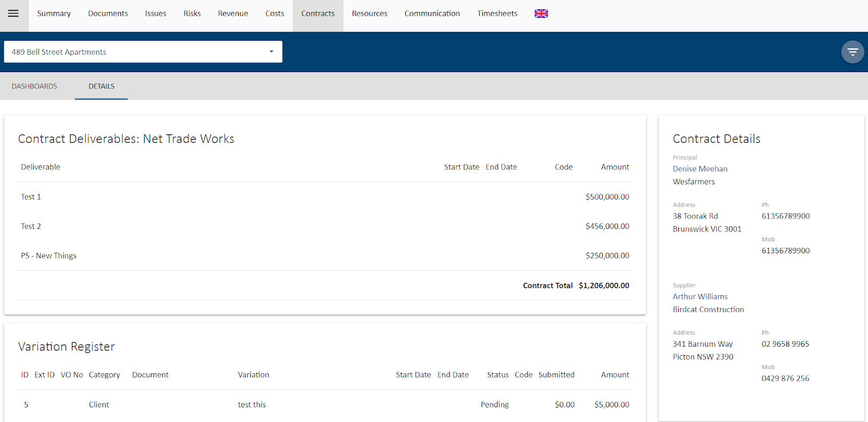Viewport: 868px width, 422px height.
Task: Select variation row with ID 5
Action: tap(324, 405)
